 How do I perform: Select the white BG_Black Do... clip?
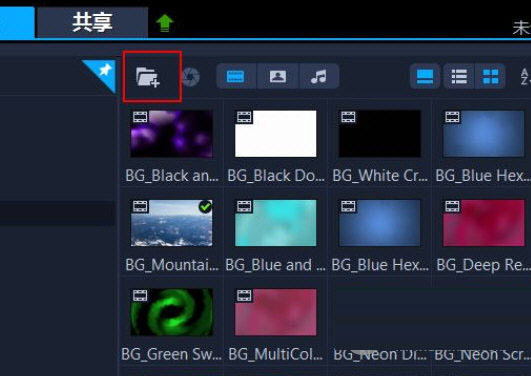[276, 134]
